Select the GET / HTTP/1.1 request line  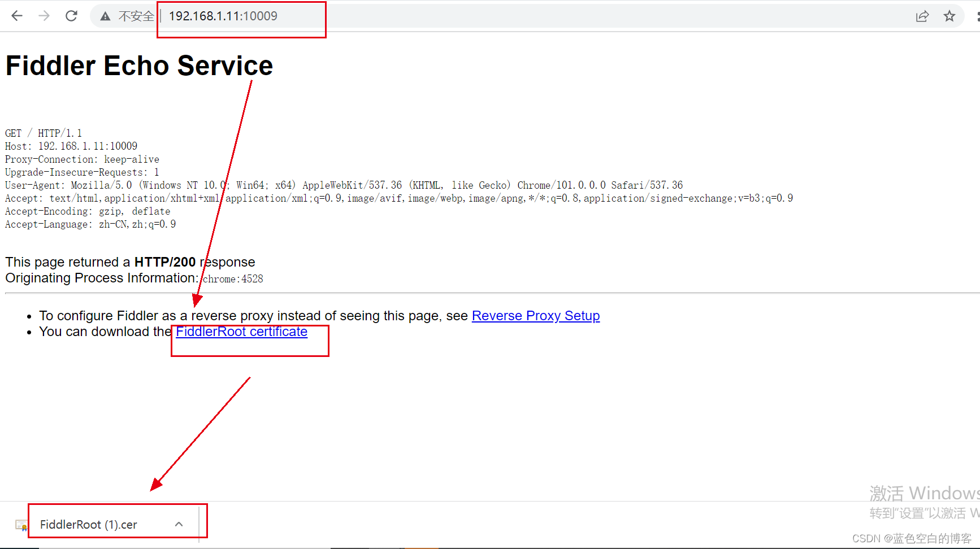pos(44,133)
